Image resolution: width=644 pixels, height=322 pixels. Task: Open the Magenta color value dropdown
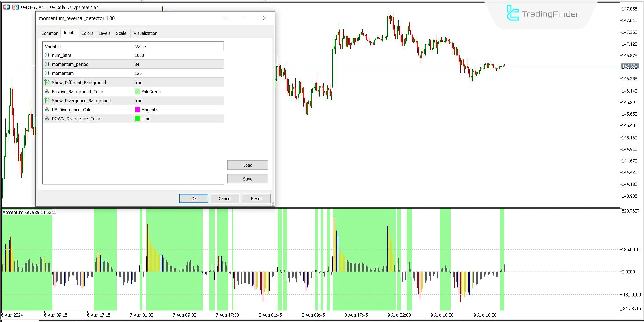[178, 110]
